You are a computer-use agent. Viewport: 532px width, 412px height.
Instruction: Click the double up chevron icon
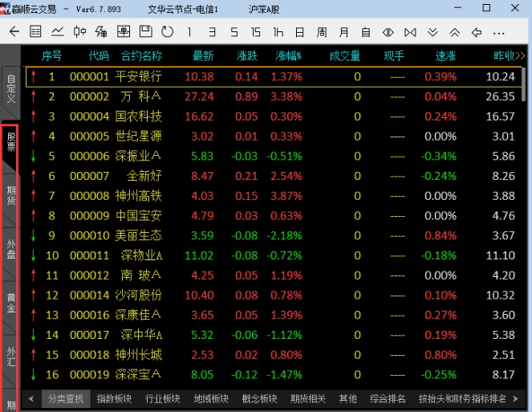point(455,32)
